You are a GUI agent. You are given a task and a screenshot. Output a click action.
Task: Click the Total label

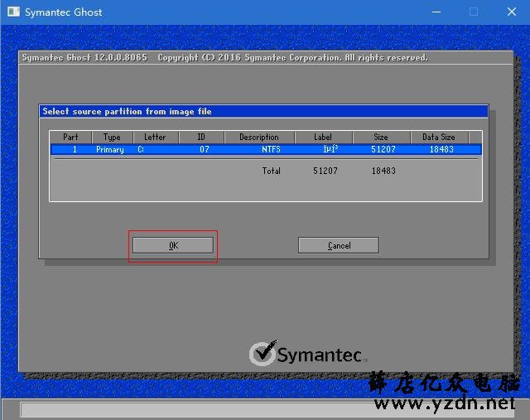272,171
